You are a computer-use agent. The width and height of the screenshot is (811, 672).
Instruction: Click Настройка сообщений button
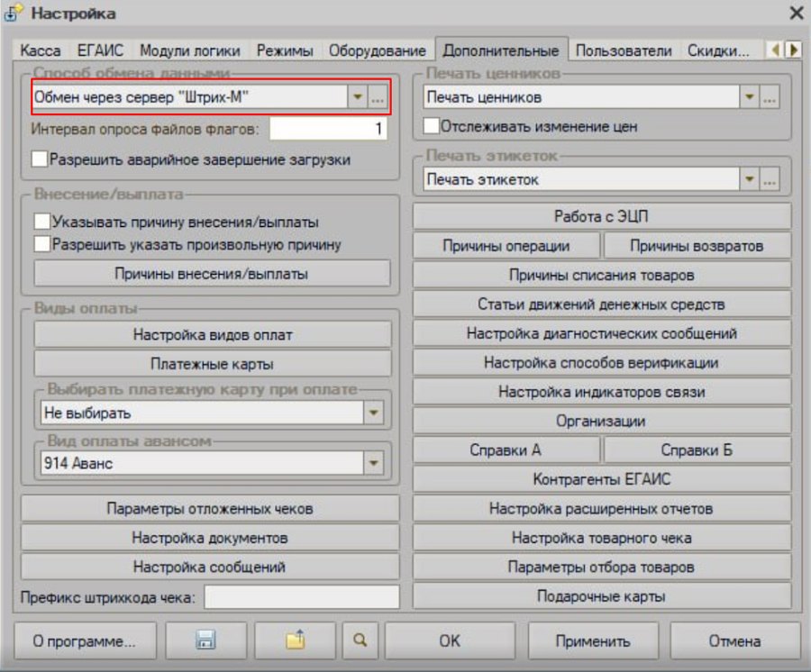tap(210, 568)
